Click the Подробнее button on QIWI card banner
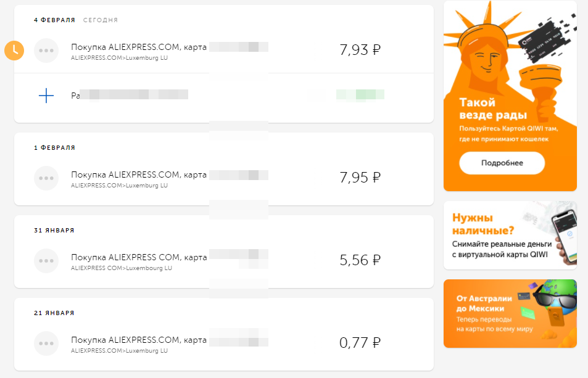Viewport: 588px width, 378px height. pos(502,163)
